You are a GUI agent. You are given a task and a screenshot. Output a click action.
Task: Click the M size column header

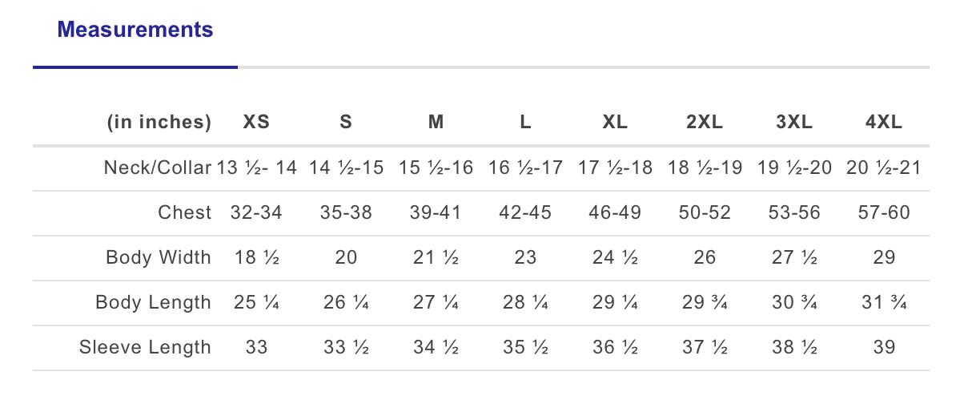[436, 123]
